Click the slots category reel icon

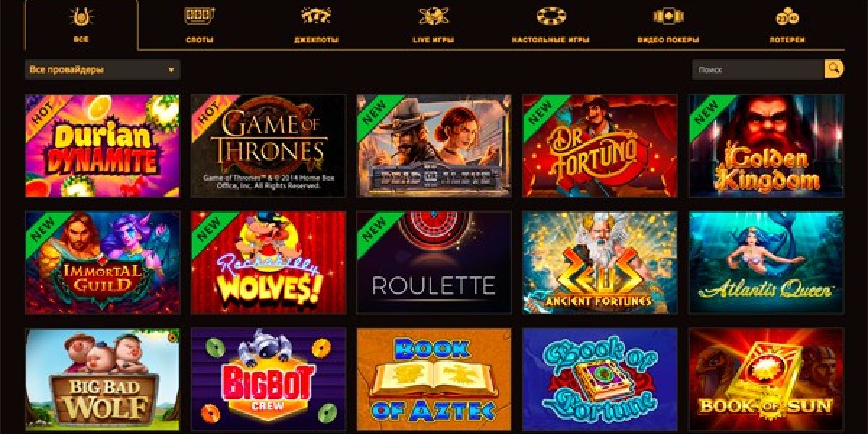[199, 16]
